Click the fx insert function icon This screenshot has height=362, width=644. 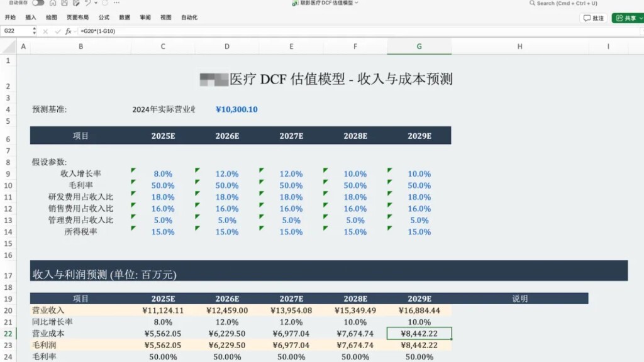tap(69, 31)
